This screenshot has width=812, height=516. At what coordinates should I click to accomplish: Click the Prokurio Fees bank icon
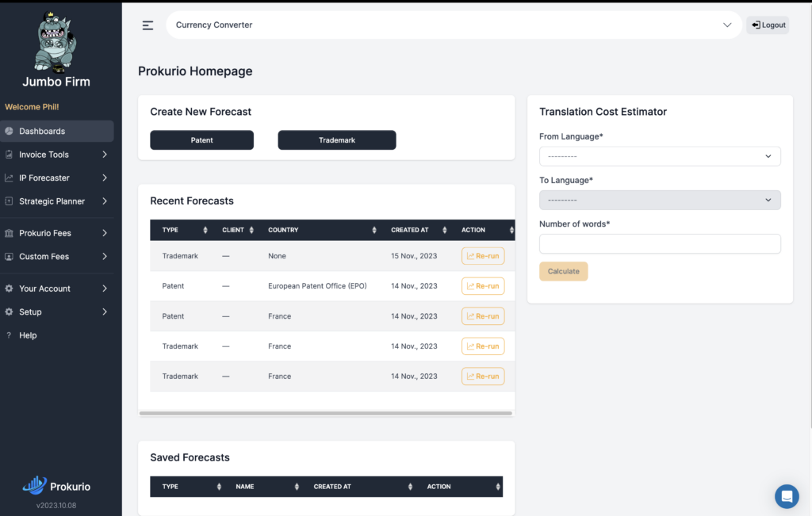coord(9,233)
